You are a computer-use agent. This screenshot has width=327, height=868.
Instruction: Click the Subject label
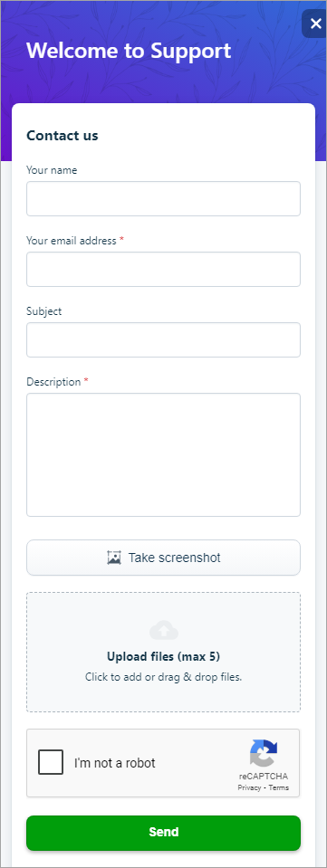(43, 311)
